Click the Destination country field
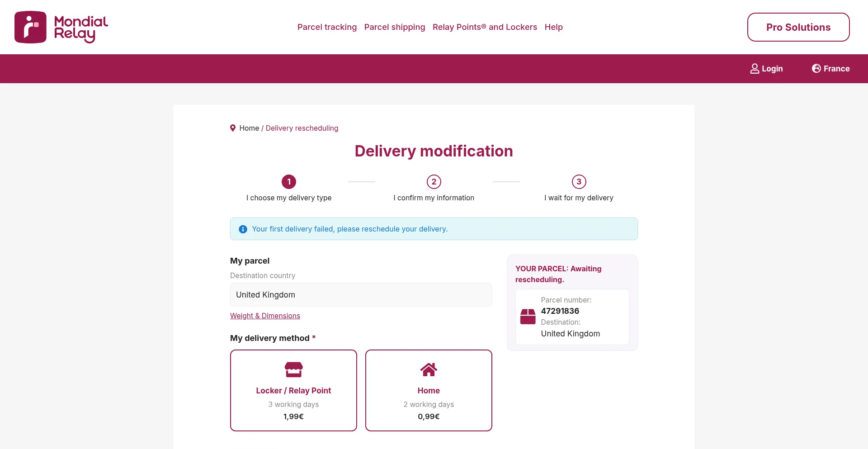Screen dimensions: 868x449 pyautogui.click(x=361, y=295)
